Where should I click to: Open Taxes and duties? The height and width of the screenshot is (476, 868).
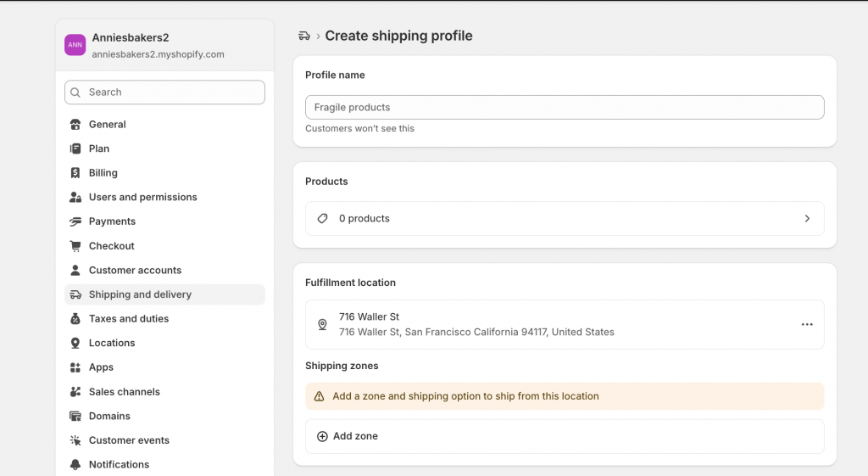coord(164,319)
